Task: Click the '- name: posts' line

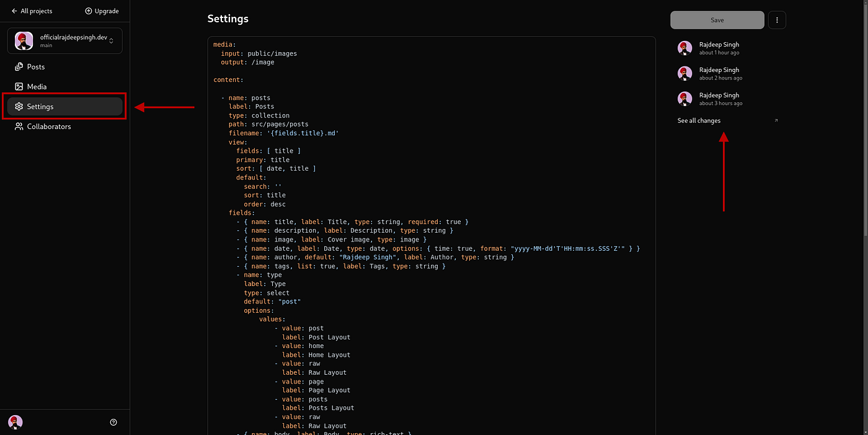Action: coord(246,97)
